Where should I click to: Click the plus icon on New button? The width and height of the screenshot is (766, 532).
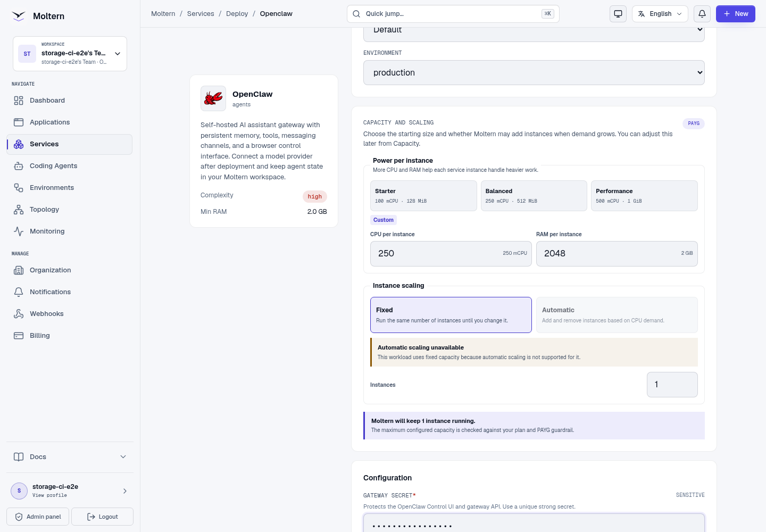[x=727, y=14]
